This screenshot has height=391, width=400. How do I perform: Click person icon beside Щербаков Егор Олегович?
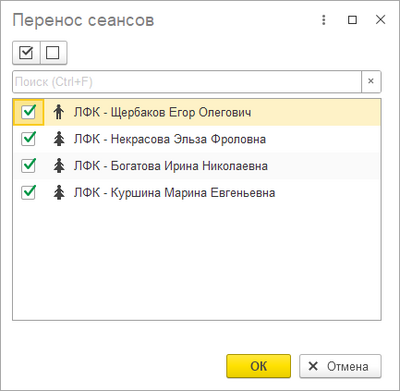[59, 112]
